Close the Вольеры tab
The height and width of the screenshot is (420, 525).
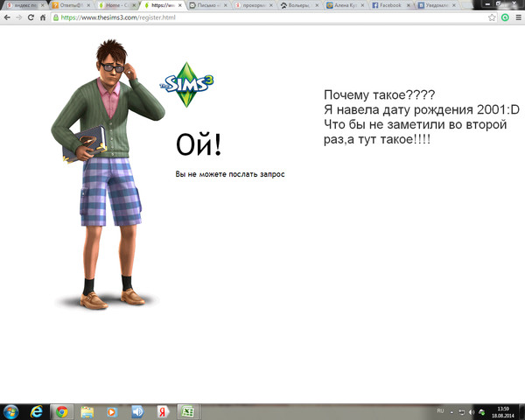pos(317,5)
